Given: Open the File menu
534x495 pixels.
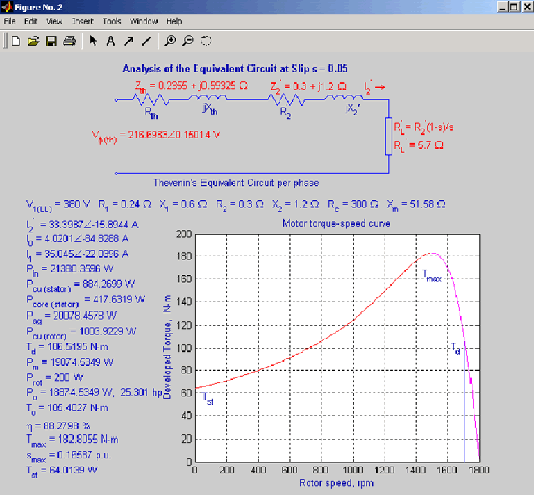Looking at the screenshot, I should point(10,21).
